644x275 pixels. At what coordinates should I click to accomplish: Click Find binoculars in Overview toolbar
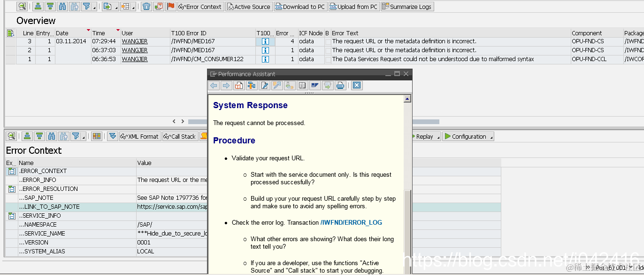62,7
